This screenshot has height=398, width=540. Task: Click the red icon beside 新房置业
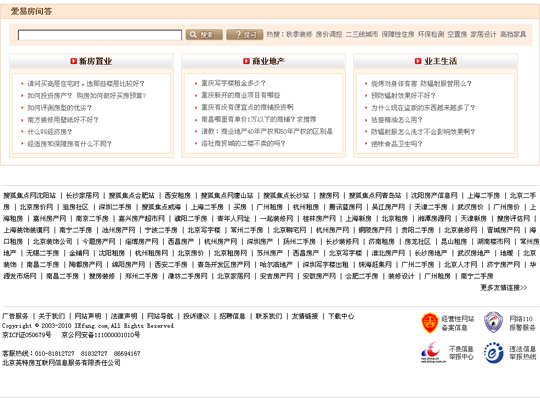[x=73, y=61]
